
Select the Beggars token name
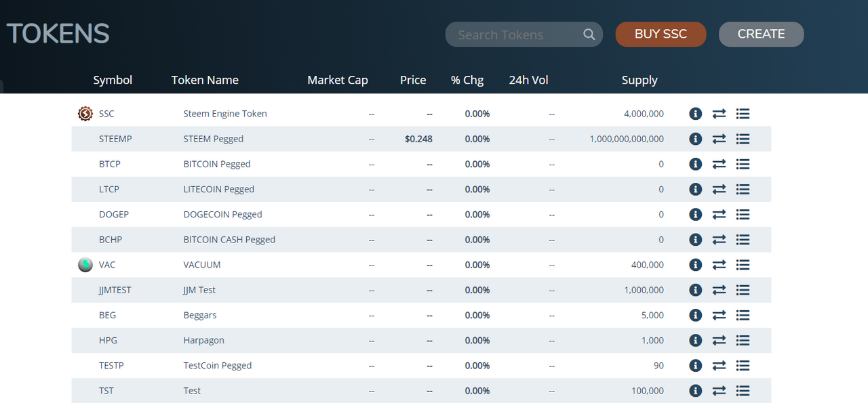click(x=200, y=315)
